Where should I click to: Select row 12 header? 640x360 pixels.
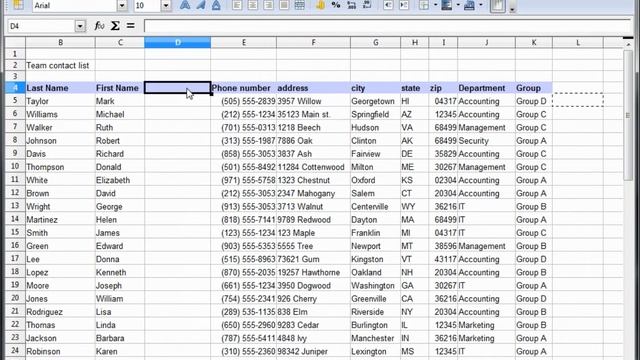pos(15,193)
